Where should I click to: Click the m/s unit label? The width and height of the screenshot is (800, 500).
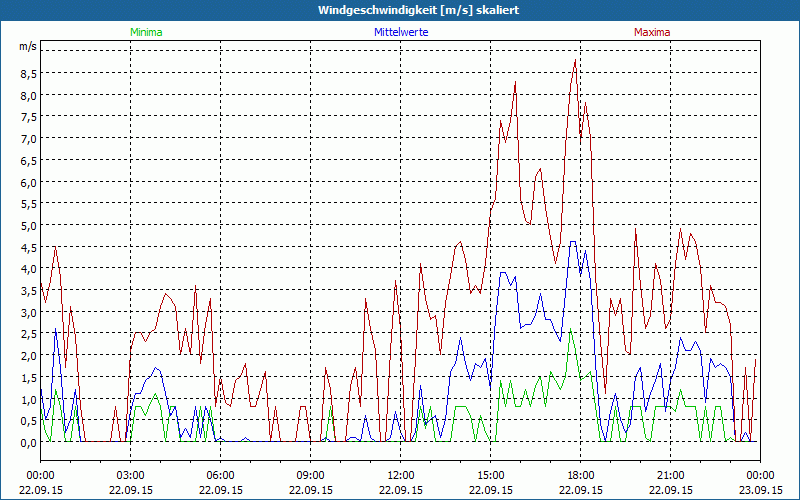[28, 46]
